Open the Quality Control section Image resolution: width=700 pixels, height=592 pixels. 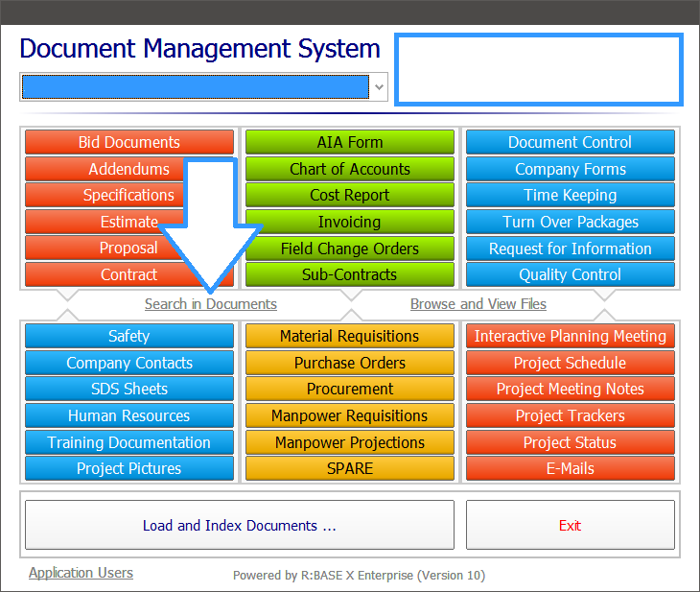[x=570, y=274]
